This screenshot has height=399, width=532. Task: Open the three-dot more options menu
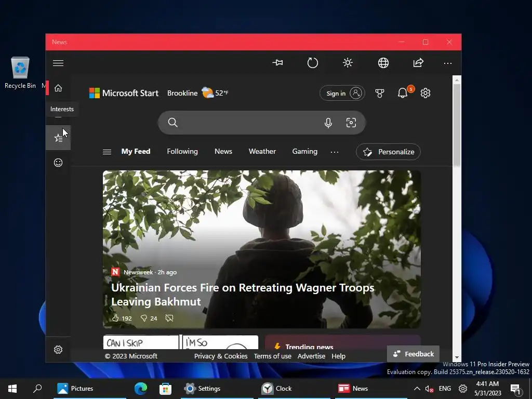tap(447, 63)
